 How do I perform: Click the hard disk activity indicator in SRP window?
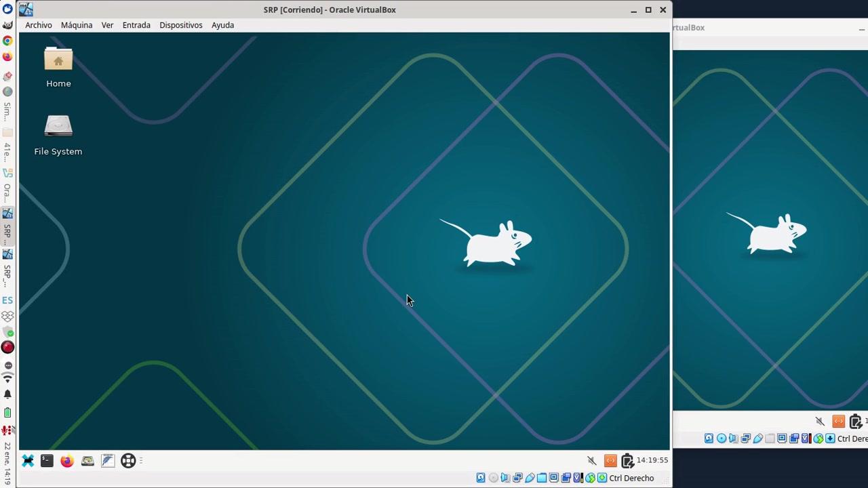[x=481, y=478]
